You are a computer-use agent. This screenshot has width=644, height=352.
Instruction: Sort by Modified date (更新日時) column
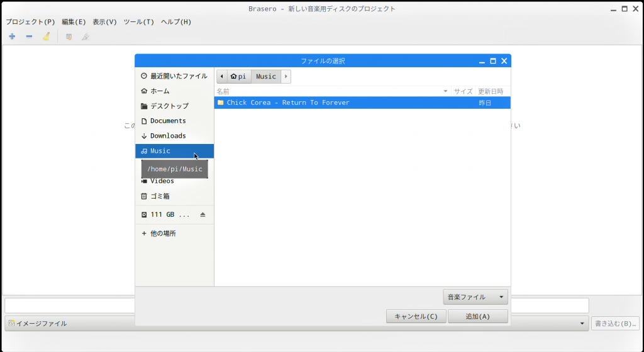pyautogui.click(x=492, y=91)
